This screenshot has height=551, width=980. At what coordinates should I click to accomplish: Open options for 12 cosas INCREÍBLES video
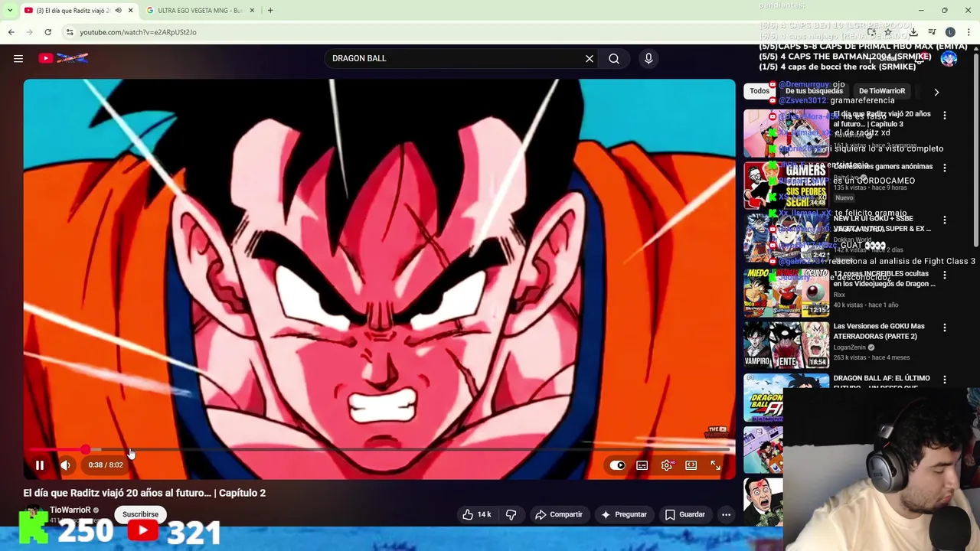point(945,275)
